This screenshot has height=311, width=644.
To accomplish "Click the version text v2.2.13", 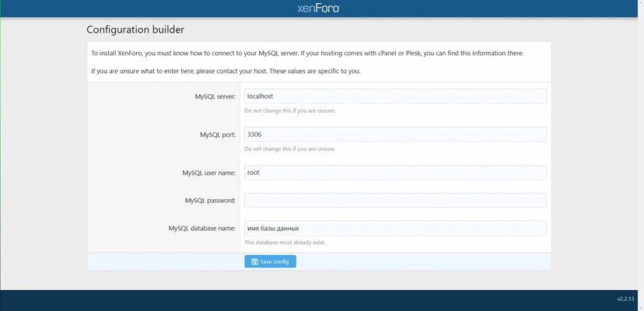I will (625, 299).
